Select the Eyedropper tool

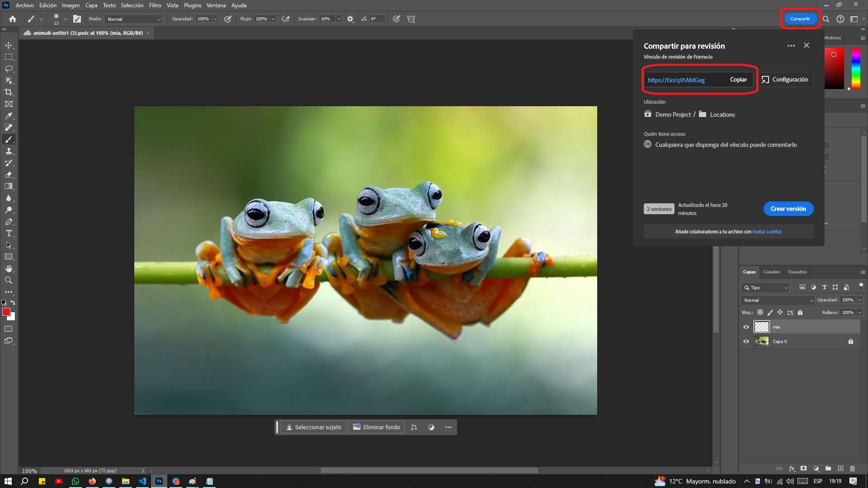pos(9,116)
